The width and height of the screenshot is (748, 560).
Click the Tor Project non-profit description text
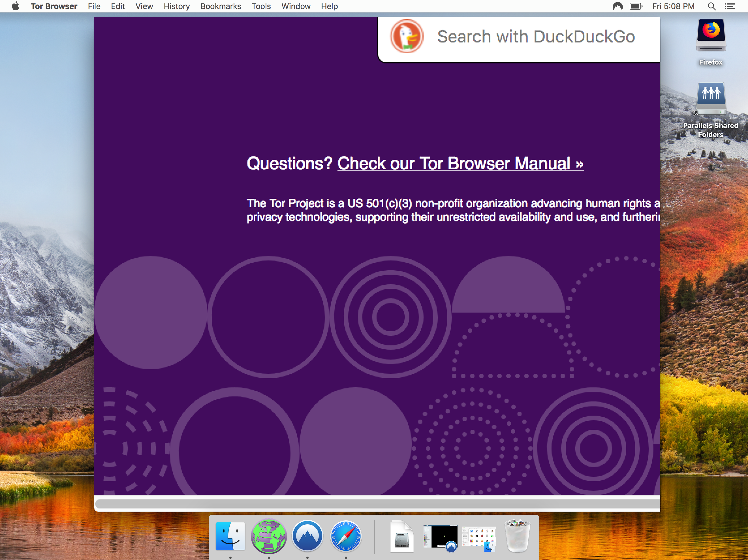click(454, 210)
